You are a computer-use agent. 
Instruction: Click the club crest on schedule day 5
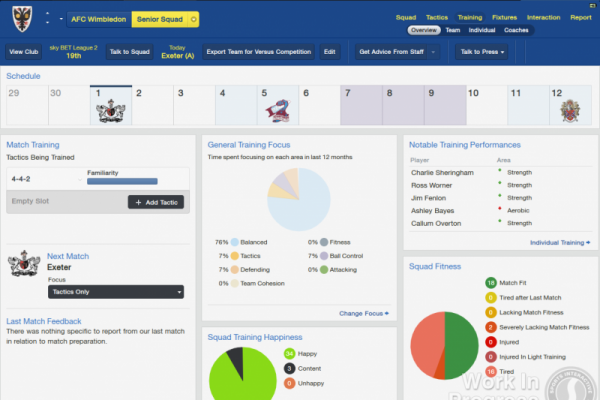tap(279, 111)
